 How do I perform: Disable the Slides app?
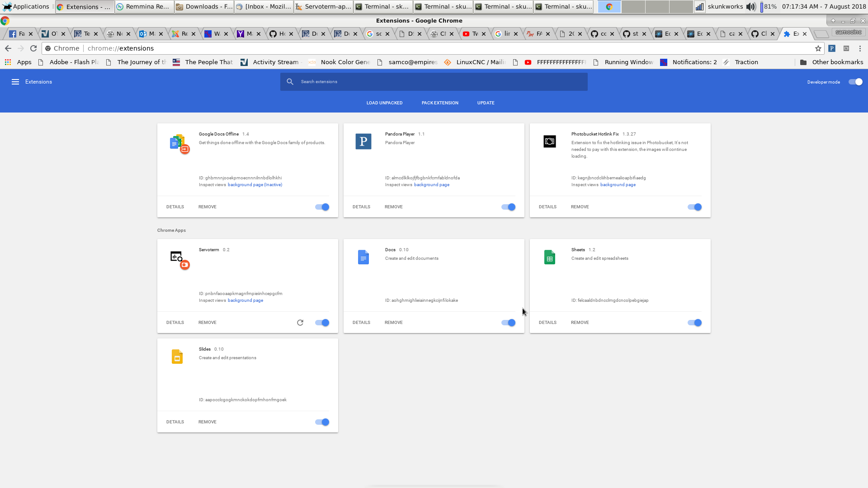(322, 422)
